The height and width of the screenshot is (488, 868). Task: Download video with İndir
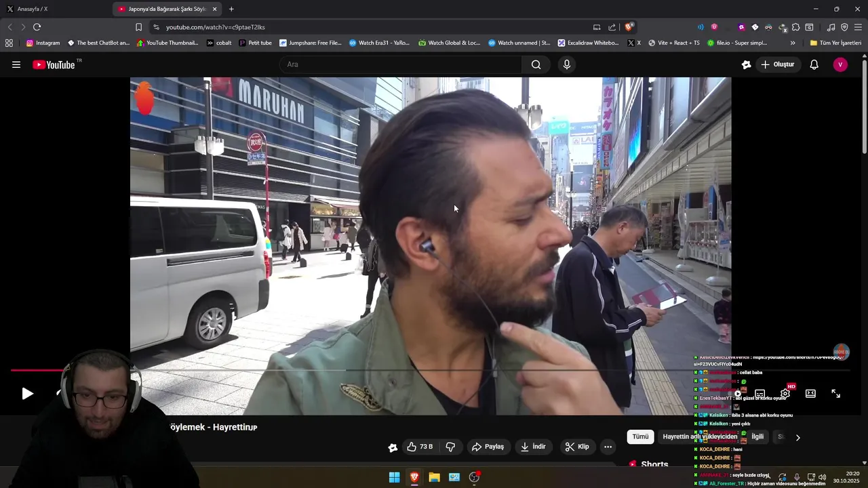pyautogui.click(x=533, y=447)
